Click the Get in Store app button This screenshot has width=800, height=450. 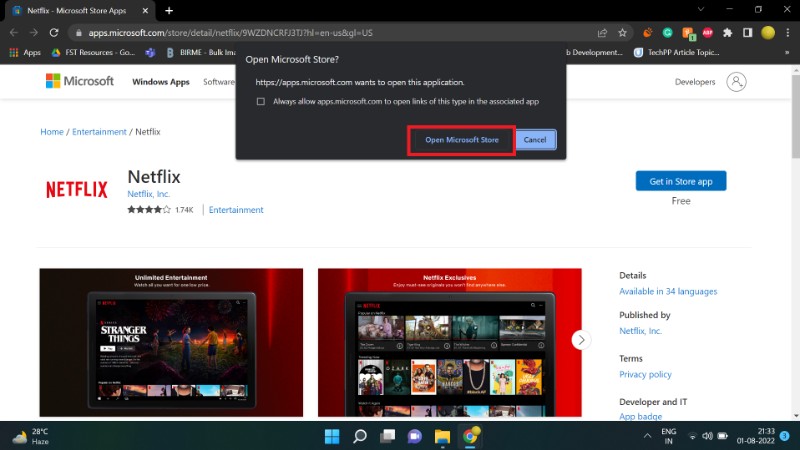681,181
